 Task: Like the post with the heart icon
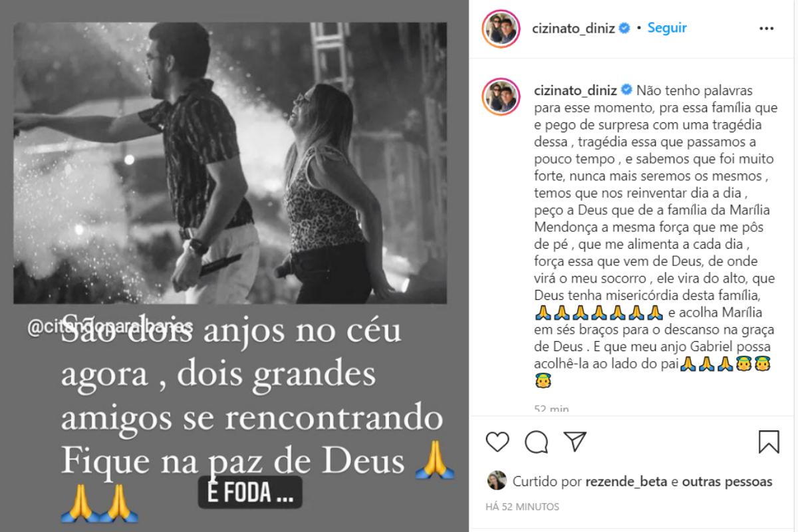497,442
